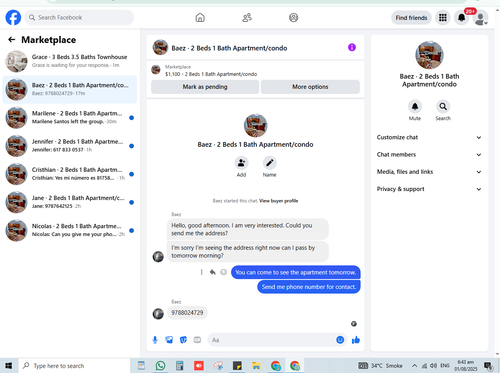
Task: Focus the Search Facebook field
Action: point(79,17)
